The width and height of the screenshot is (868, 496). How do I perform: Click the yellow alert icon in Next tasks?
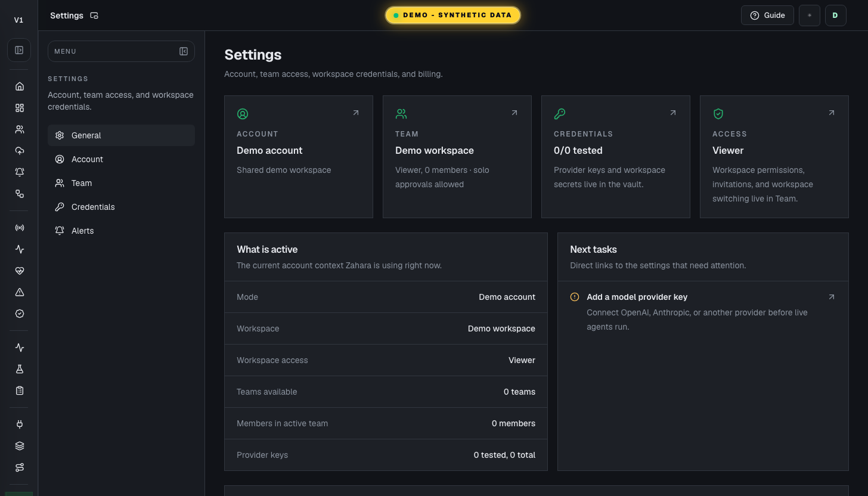[x=575, y=297]
